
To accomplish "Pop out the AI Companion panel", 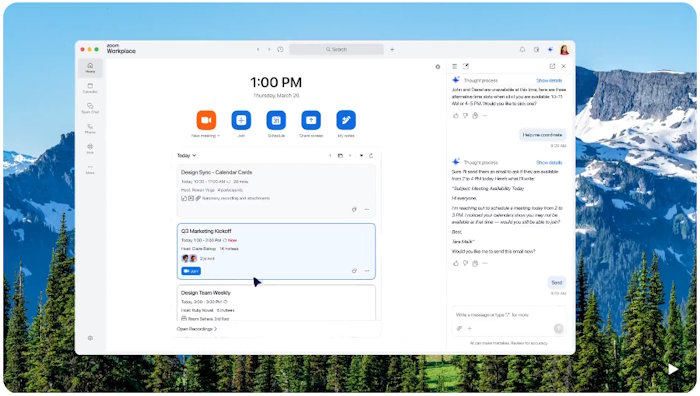I will [552, 66].
